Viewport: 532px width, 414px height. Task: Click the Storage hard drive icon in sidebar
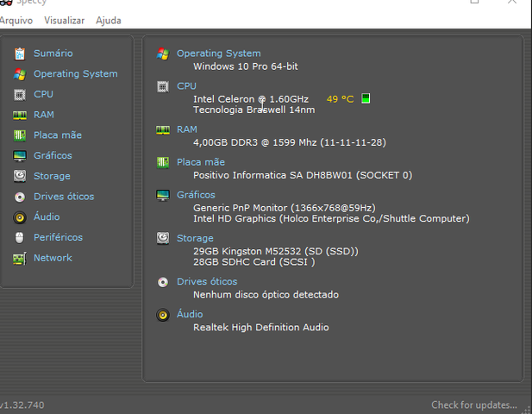(x=20, y=176)
